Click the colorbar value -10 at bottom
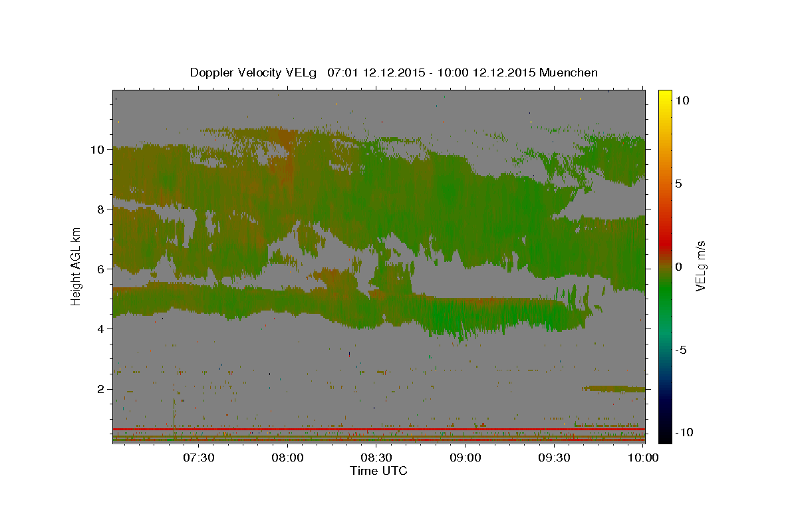 tap(684, 432)
